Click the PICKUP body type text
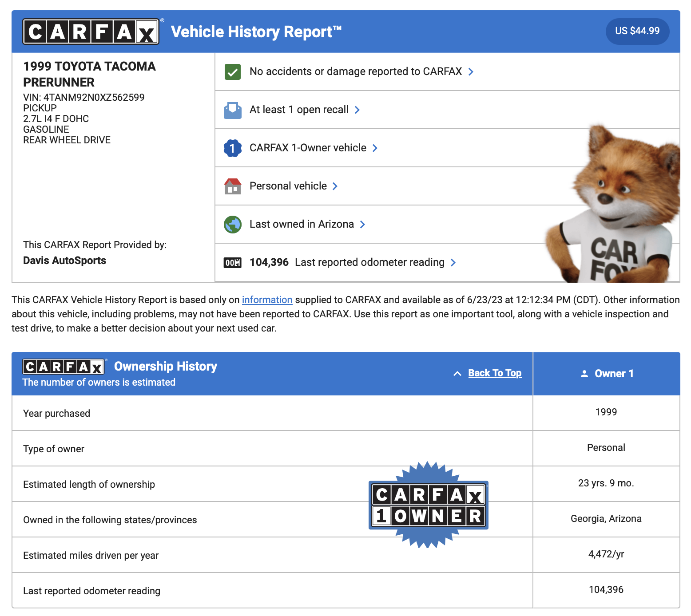This screenshot has height=616, width=691. [40, 108]
